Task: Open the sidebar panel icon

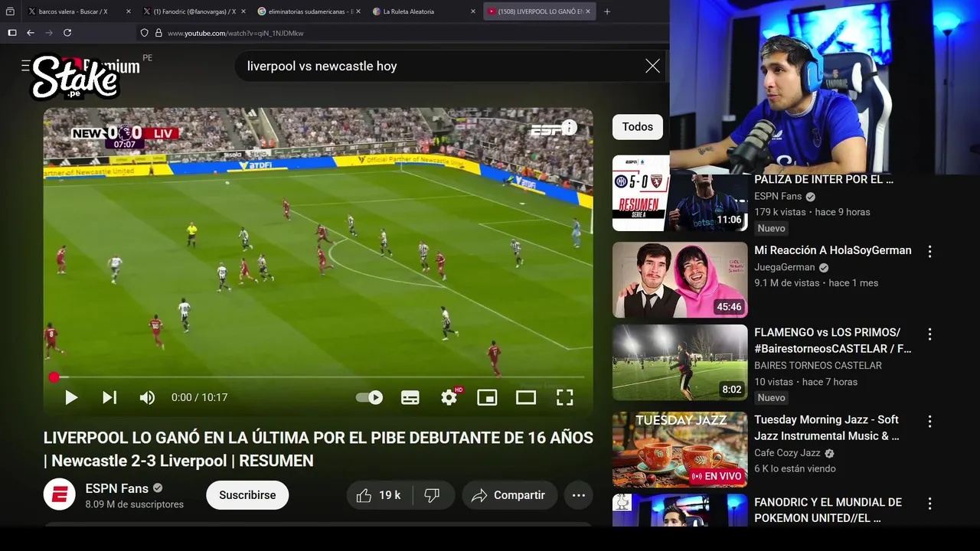Action: (11, 33)
